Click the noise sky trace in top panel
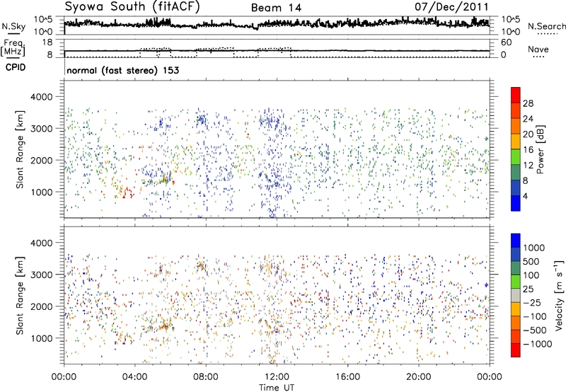This screenshot has width=566, height=392. (277, 24)
